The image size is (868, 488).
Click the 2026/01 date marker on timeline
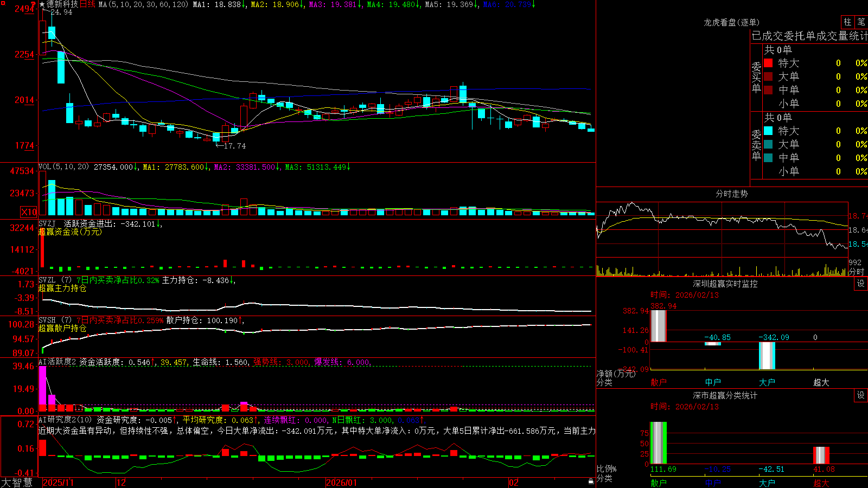pyautogui.click(x=341, y=483)
